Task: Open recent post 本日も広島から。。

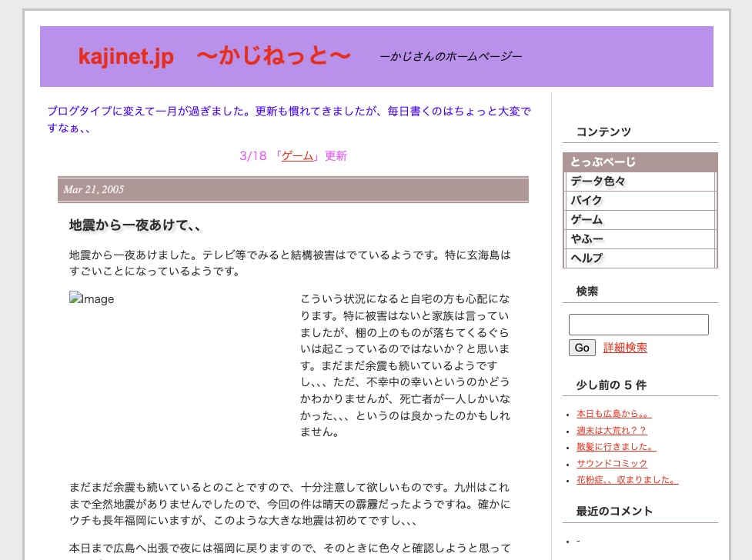Action: point(613,414)
